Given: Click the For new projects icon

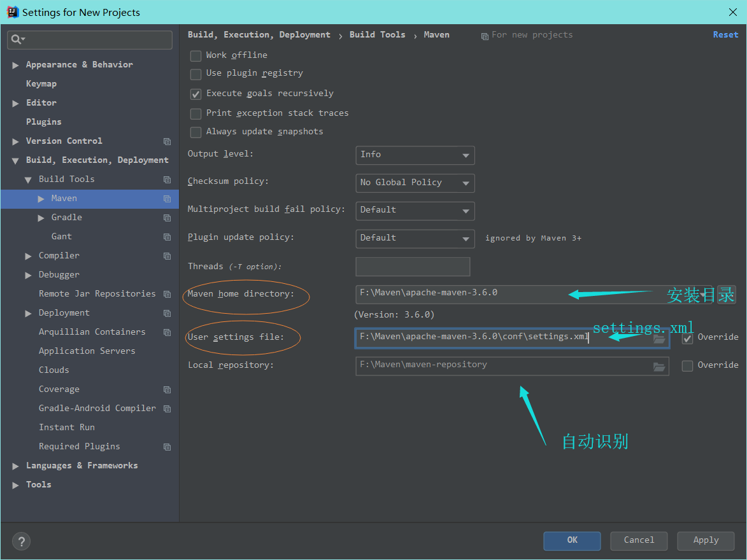Looking at the screenshot, I should point(485,36).
